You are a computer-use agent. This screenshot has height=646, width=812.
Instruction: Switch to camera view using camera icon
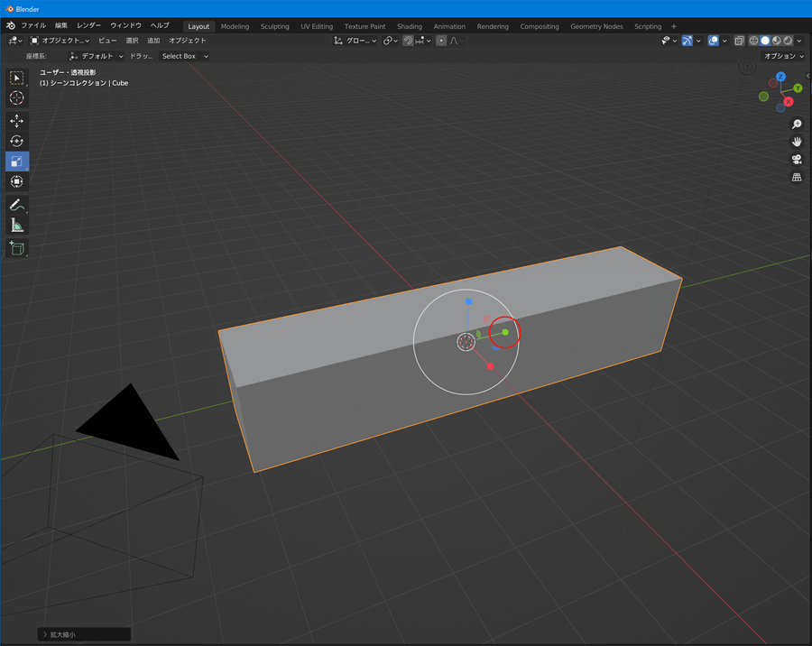click(x=797, y=160)
